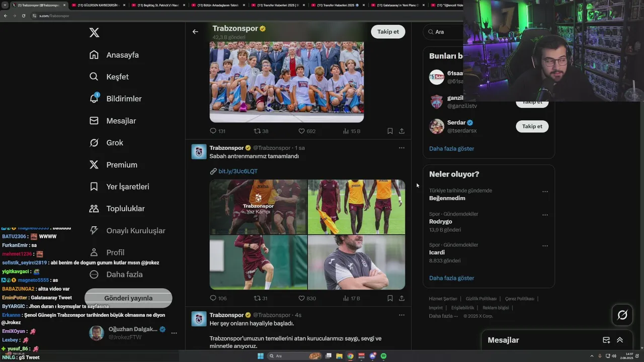Open the Hizmet Şartları footer link
The width and height of the screenshot is (644, 362).
[x=443, y=299]
